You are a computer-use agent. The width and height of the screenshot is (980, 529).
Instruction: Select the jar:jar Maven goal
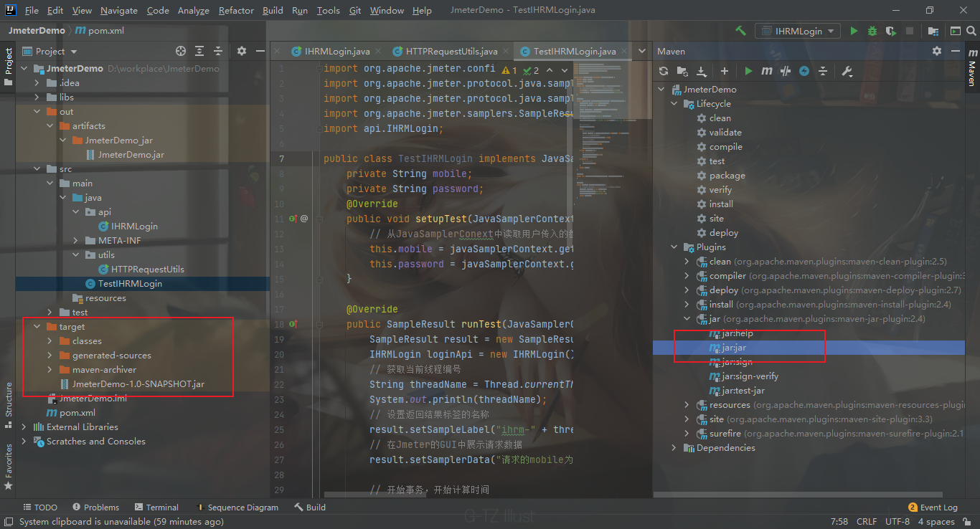click(x=733, y=348)
